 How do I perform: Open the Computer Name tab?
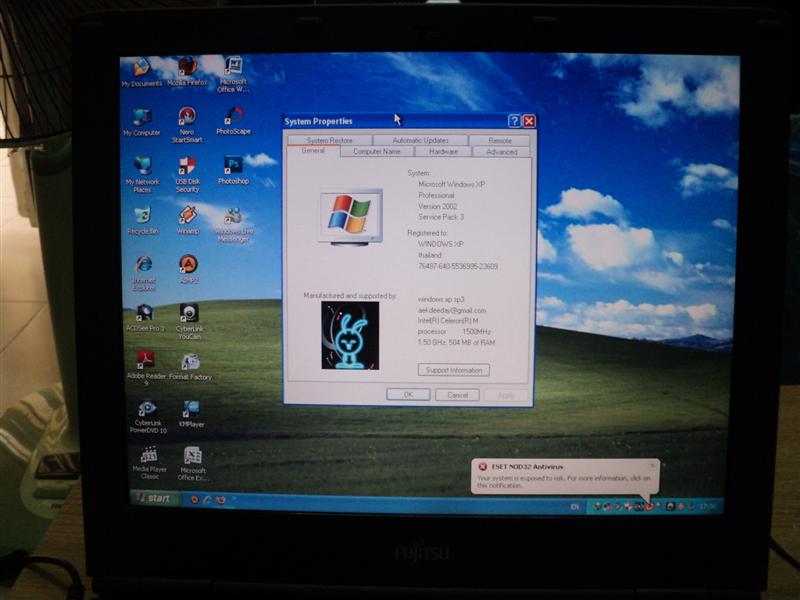tap(377, 152)
